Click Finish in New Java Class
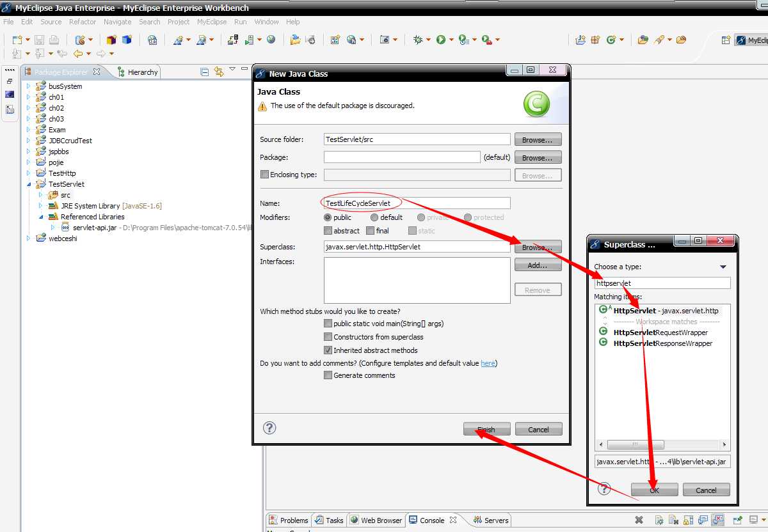This screenshot has width=768, height=532. coord(487,429)
